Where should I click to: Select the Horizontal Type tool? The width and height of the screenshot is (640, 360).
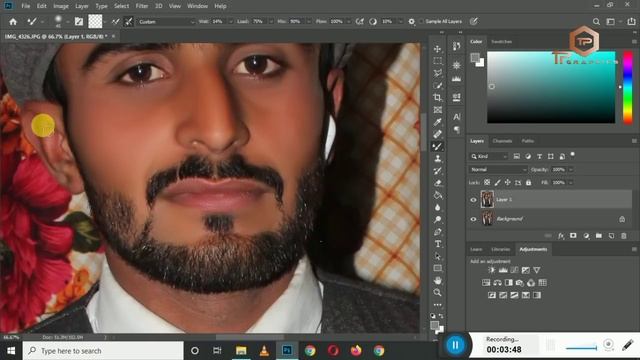[x=438, y=244]
